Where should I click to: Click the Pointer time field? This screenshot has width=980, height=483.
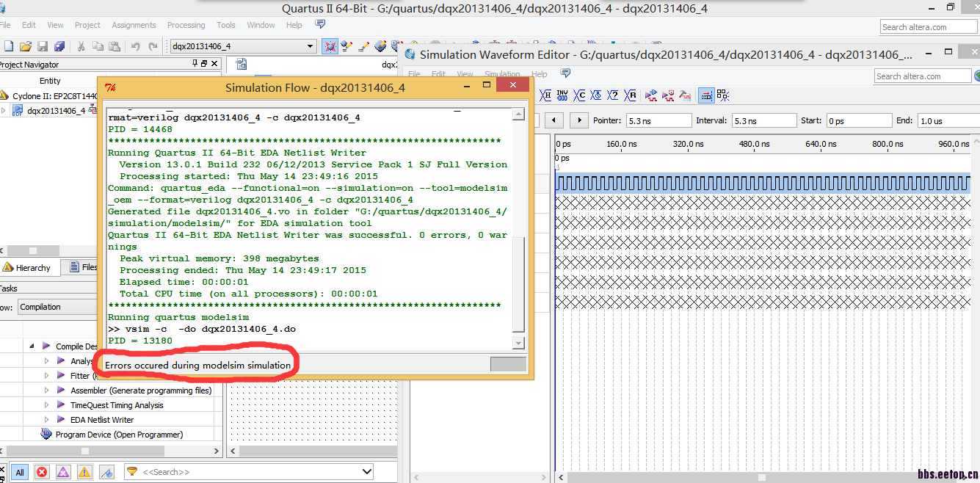click(x=658, y=120)
